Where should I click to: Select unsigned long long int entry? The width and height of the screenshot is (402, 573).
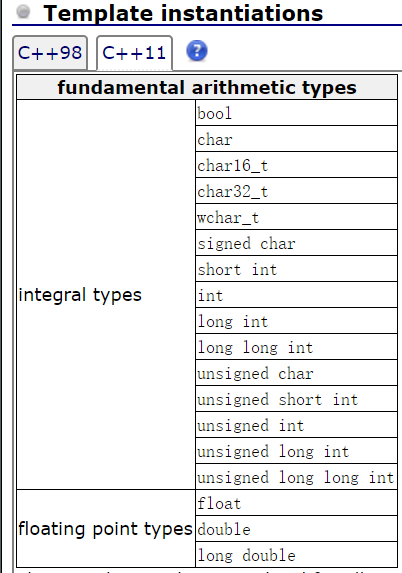(296, 477)
